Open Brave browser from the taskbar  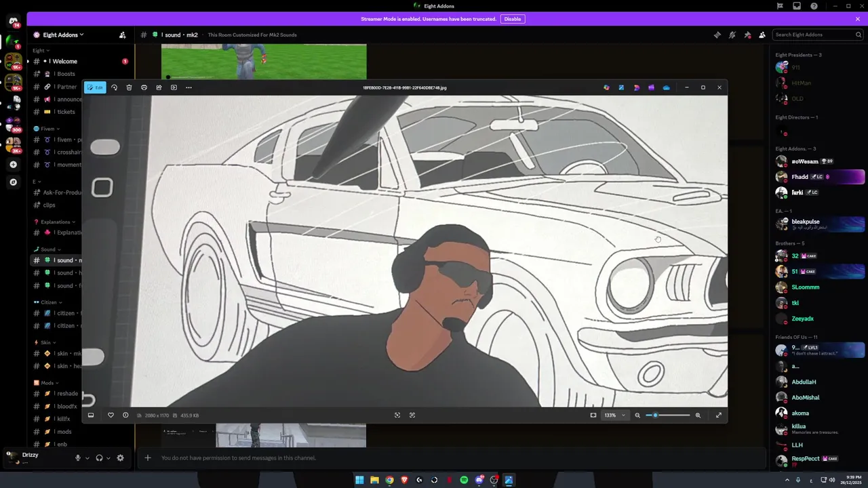coord(404,480)
